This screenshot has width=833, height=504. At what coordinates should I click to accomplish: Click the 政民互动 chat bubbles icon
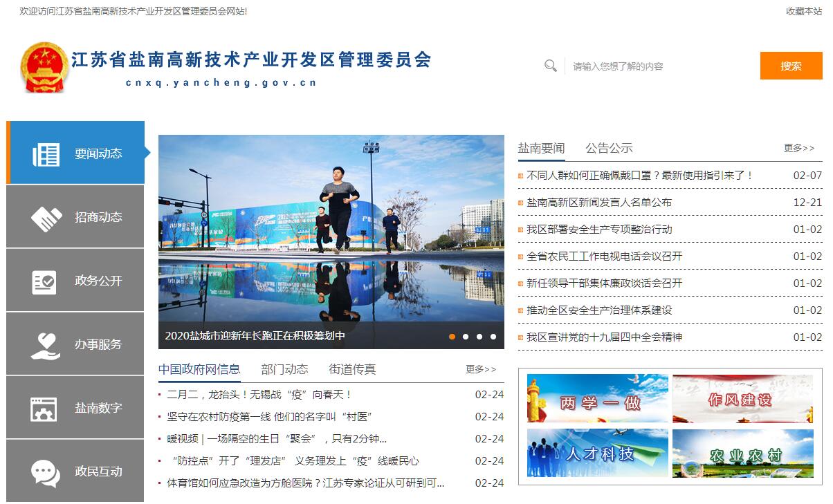pos(46,473)
